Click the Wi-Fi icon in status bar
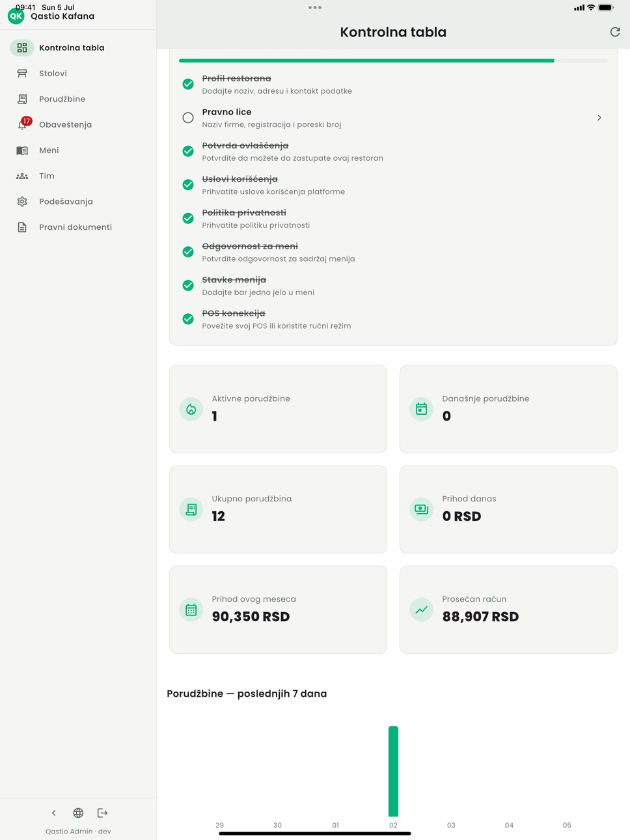 pyautogui.click(x=591, y=8)
